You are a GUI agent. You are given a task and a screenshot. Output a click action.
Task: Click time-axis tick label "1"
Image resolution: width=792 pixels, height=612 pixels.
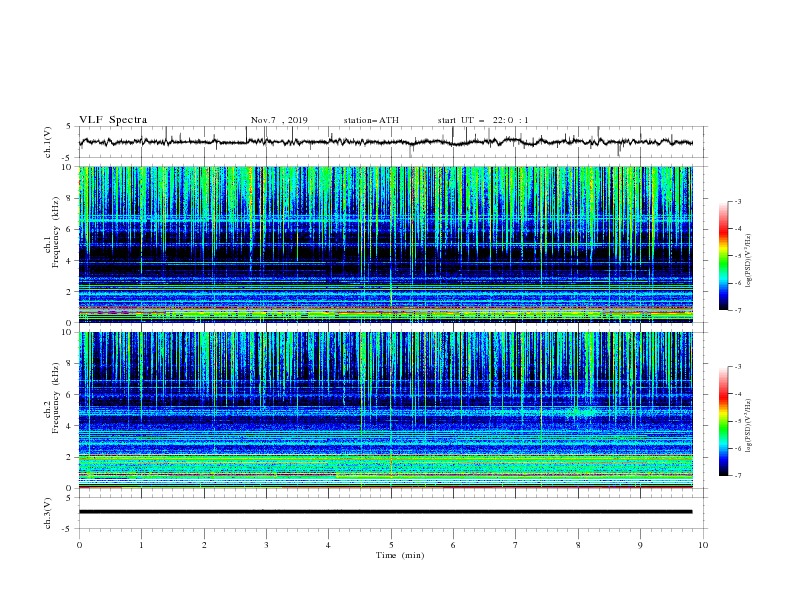click(141, 545)
